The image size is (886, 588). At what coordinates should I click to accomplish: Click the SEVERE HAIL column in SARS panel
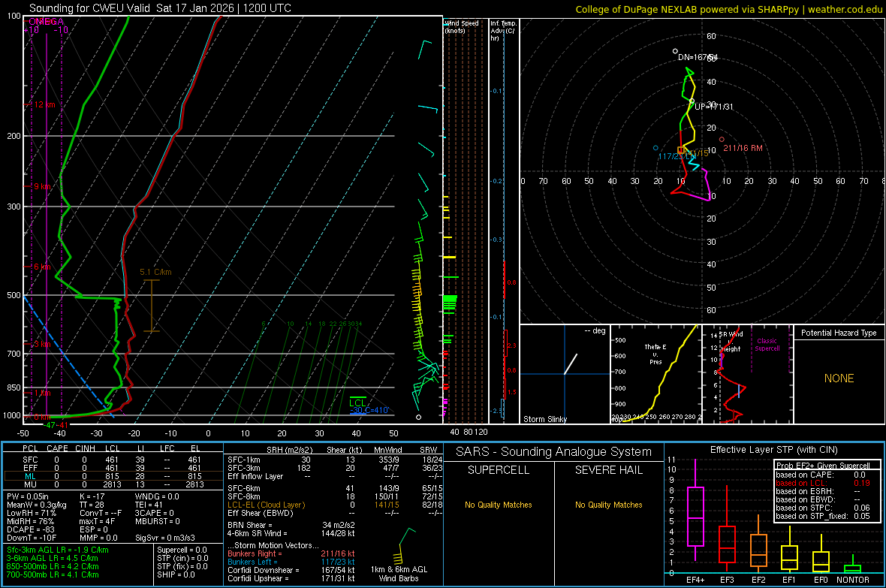pyautogui.click(x=609, y=470)
